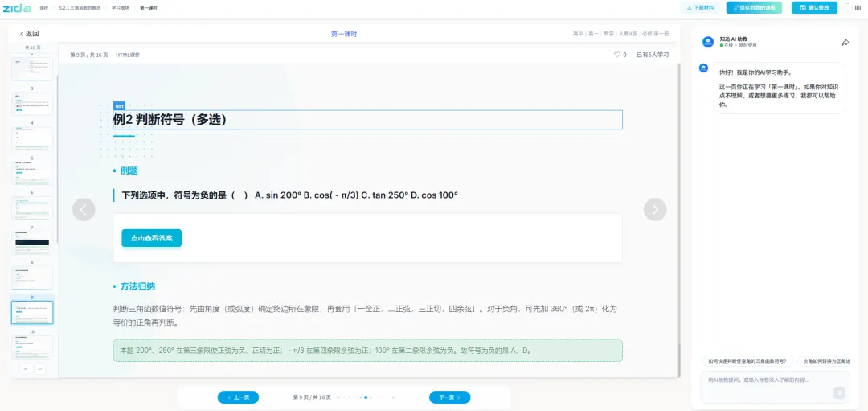Click 保存到我的课程 button
This screenshot has width=868, height=411.
click(754, 8)
